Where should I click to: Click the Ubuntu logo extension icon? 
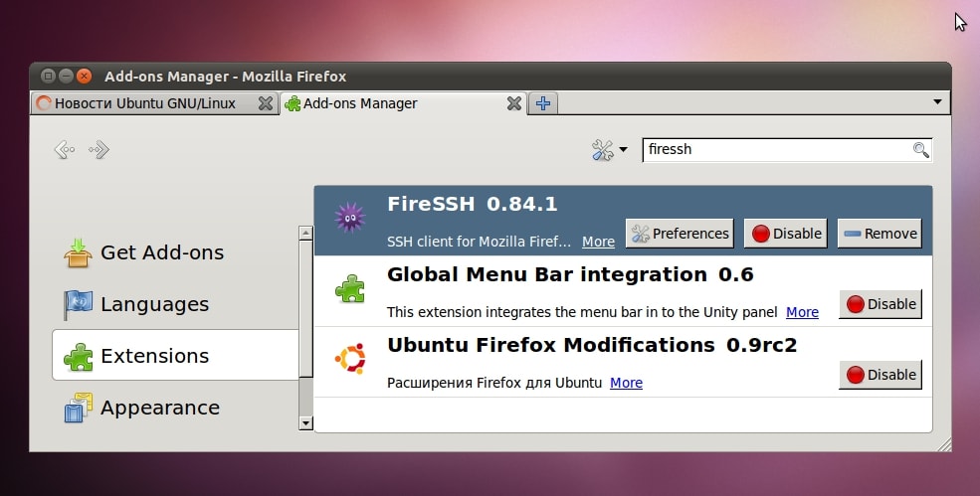point(349,359)
